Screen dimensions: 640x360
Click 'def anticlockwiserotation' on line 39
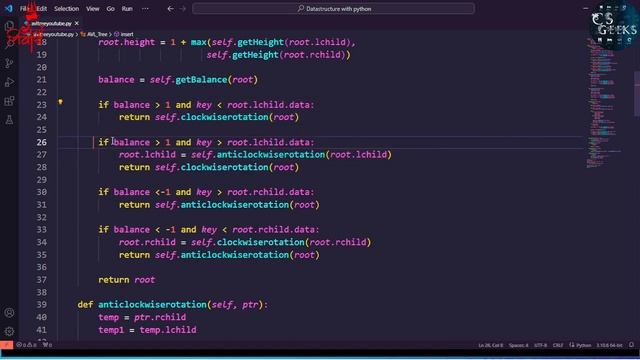pyautogui.click(x=142, y=305)
